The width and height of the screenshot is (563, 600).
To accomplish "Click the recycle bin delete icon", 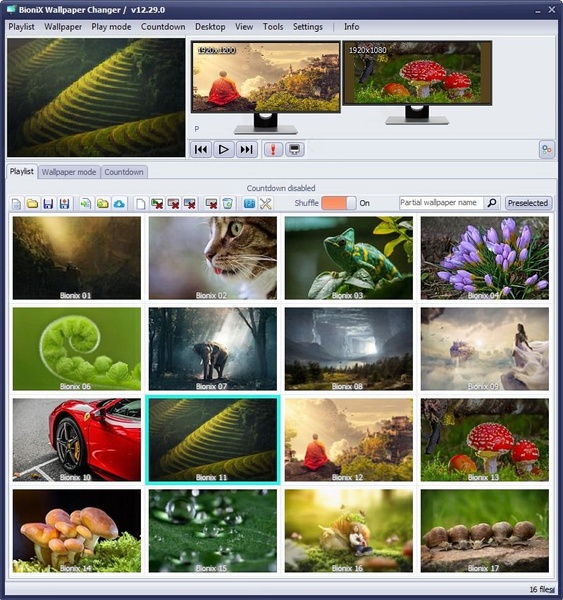I will pyautogui.click(x=227, y=203).
